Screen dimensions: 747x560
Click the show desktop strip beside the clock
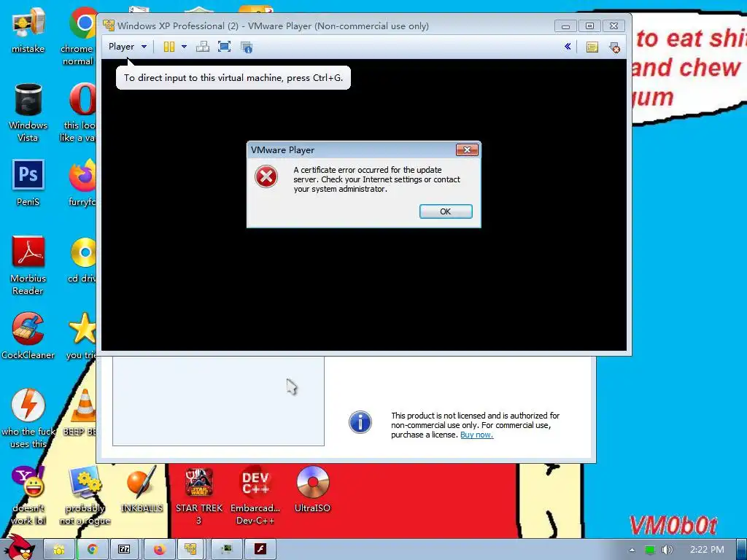coord(742,550)
